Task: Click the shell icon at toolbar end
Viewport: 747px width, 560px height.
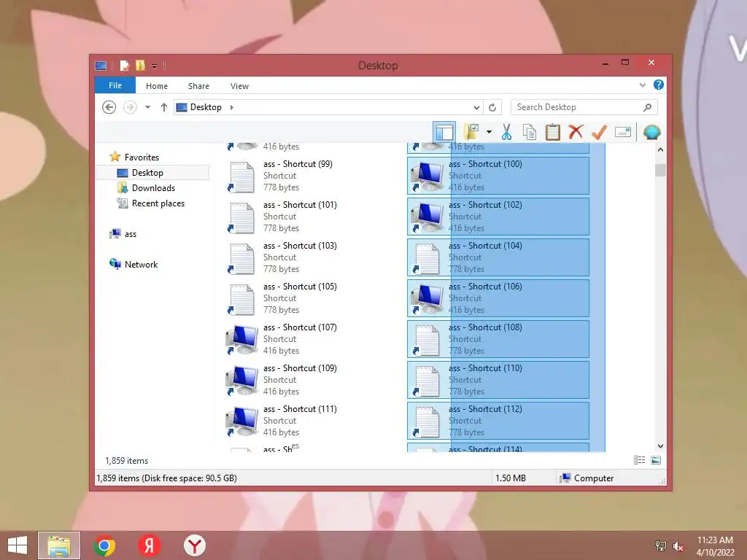Action: (651, 132)
